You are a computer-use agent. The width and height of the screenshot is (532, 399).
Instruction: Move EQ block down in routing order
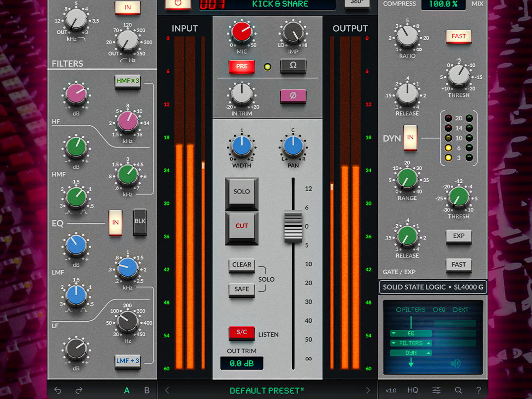pos(394,333)
